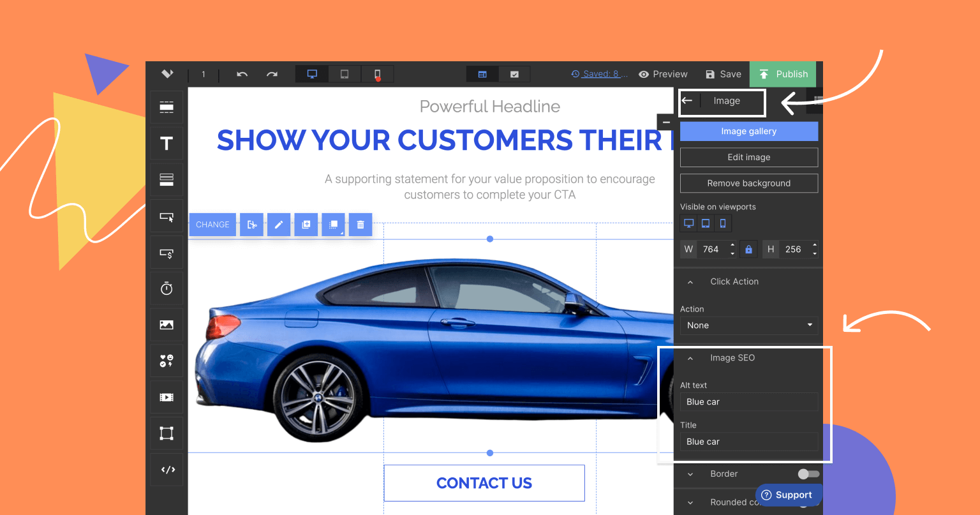
Task: Click the undo arrow in top bar
Action: point(242,74)
